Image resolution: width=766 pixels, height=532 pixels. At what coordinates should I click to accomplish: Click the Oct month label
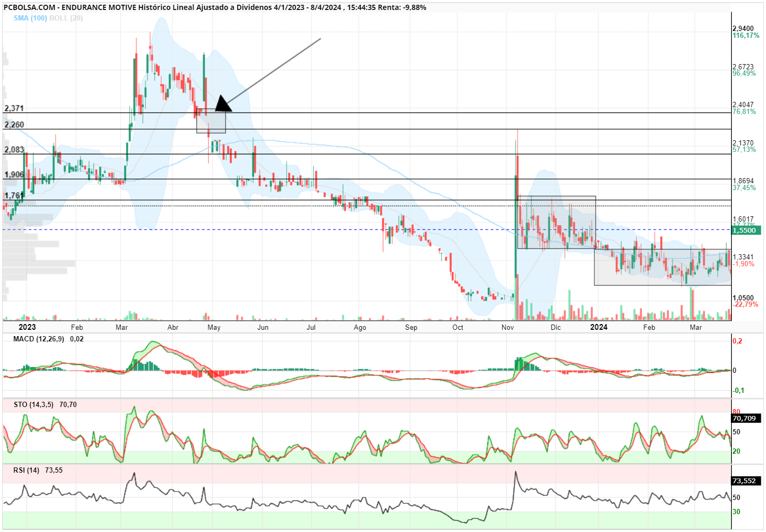coord(458,327)
